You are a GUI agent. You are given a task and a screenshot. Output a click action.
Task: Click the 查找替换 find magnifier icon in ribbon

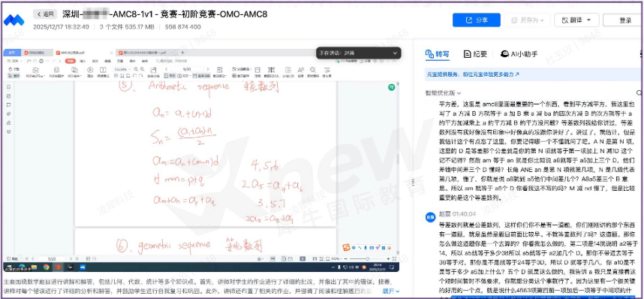click(x=313, y=72)
